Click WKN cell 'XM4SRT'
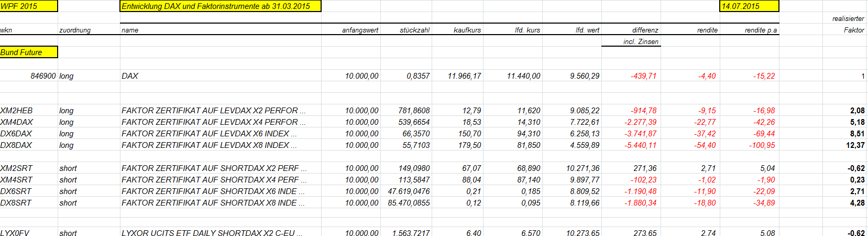Image resolution: width=868 pixels, height=236 pixels. (x=16, y=180)
